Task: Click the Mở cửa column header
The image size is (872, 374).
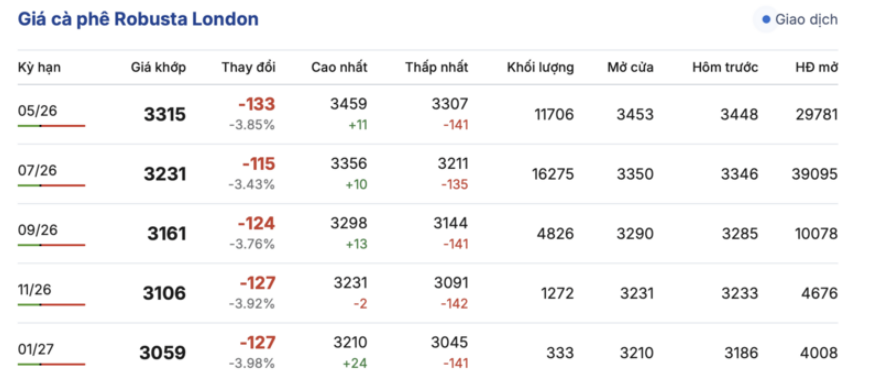Action: pos(631,68)
